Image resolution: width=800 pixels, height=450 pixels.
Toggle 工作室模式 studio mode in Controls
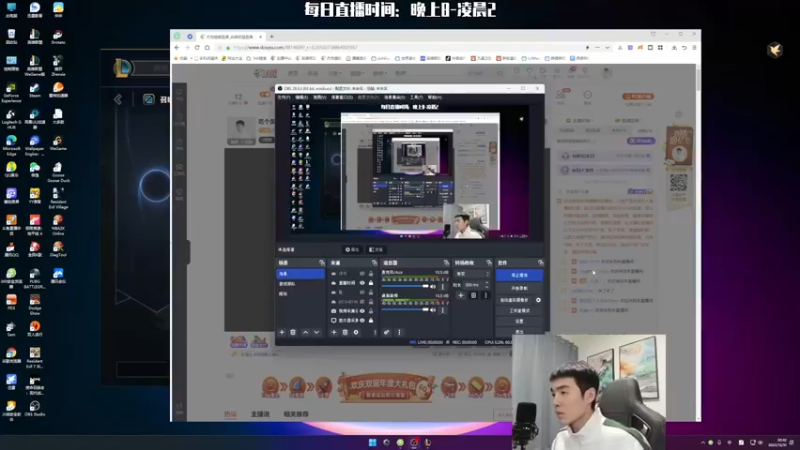pyautogui.click(x=519, y=311)
